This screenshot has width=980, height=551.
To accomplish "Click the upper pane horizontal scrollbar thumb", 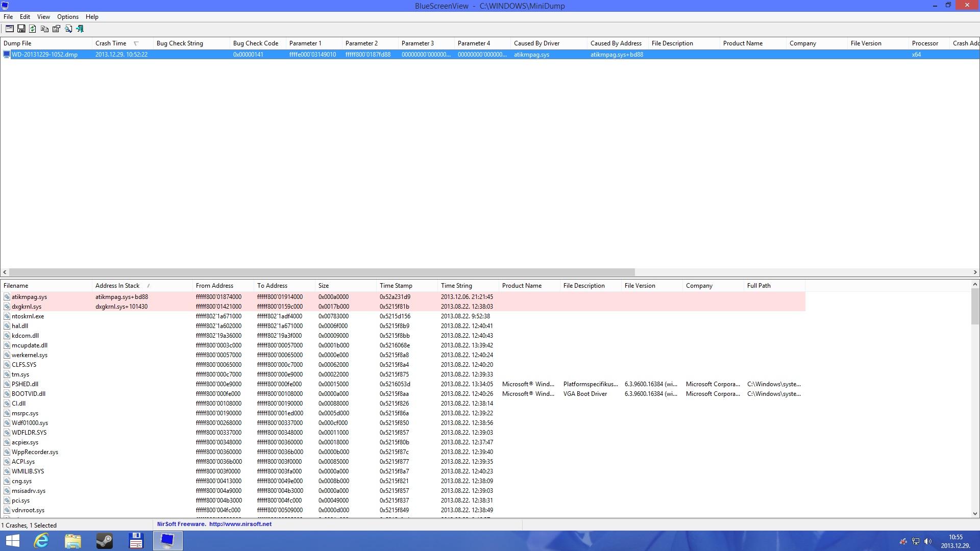I will click(322, 272).
